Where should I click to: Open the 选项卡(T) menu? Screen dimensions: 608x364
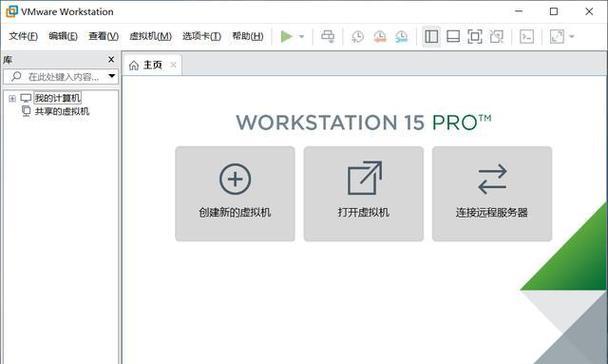click(x=202, y=36)
